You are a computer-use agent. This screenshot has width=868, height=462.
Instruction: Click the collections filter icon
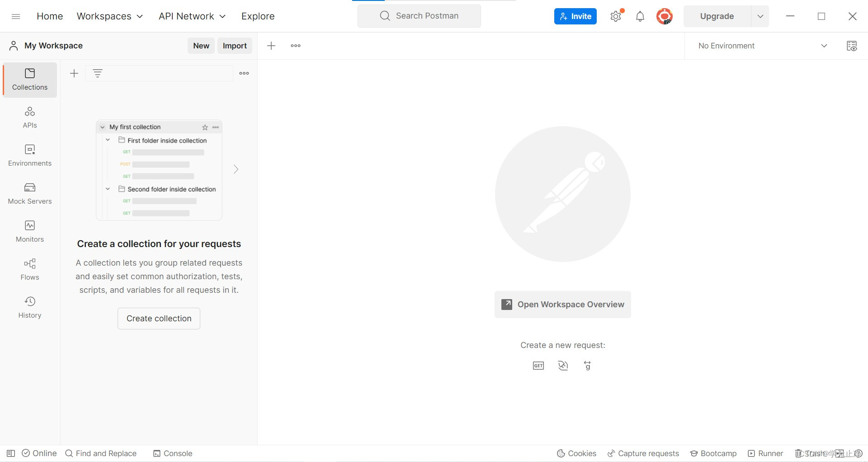tap(98, 73)
